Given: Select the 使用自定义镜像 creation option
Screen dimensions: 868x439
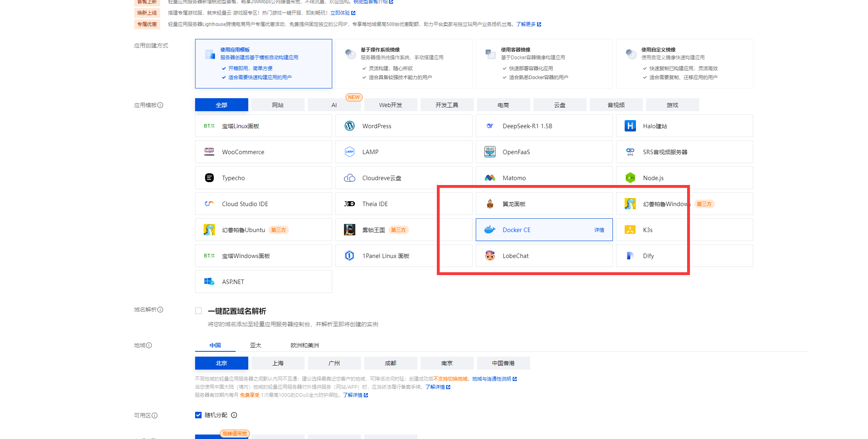Looking at the screenshot, I should tap(685, 64).
